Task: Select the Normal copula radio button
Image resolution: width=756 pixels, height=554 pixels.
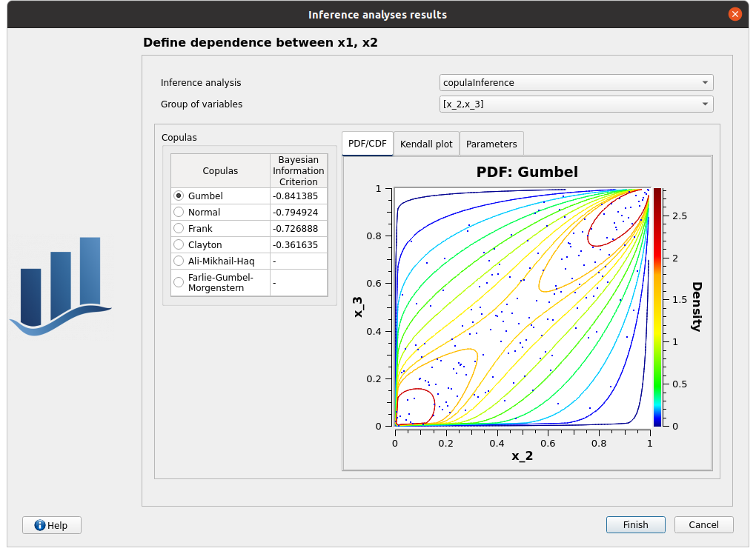Action: pos(179,213)
